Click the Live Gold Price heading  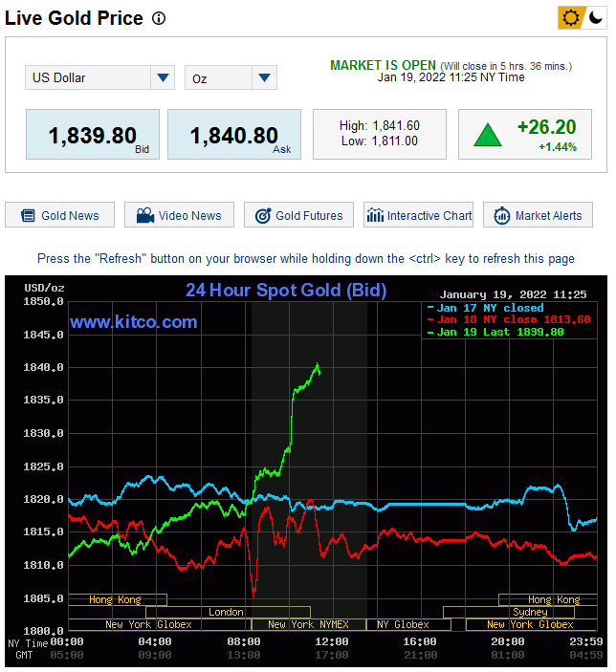(74, 18)
